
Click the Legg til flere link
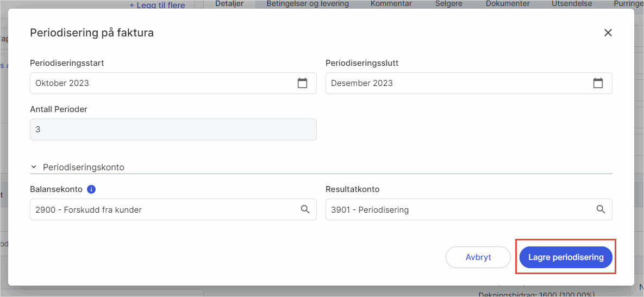click(157, 5)
